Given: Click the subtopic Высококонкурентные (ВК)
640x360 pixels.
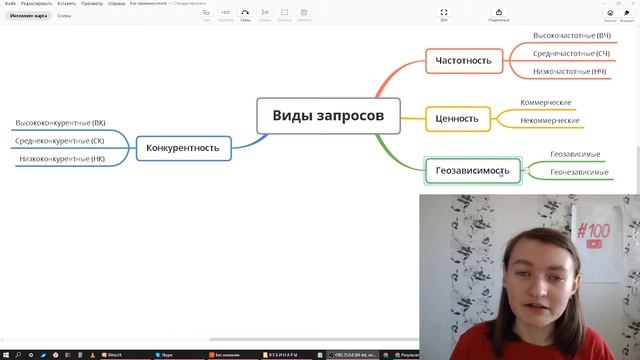Looking at the screenshot, I should click(x=60, y=123).
